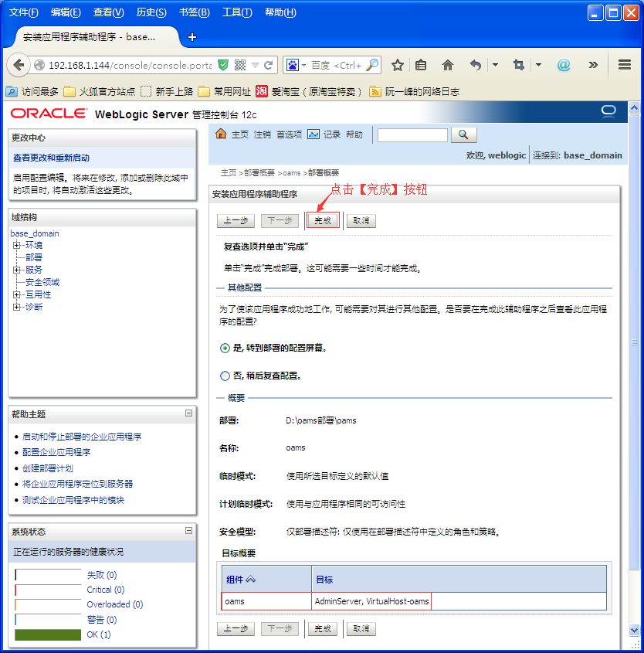The image size is (644, 653).
Task: Open 常用网址 bookmark folder
Action: click(x=224, y=92)
